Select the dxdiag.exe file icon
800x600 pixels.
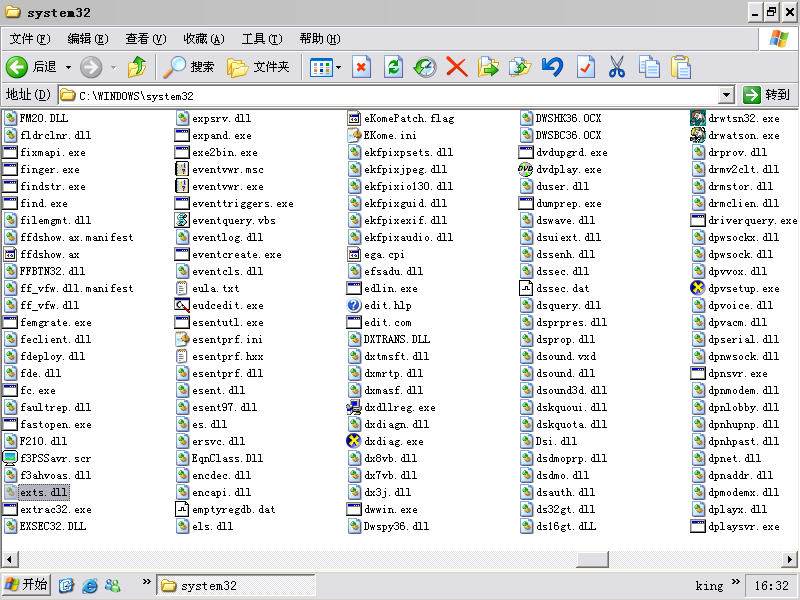tap(354, 441)
